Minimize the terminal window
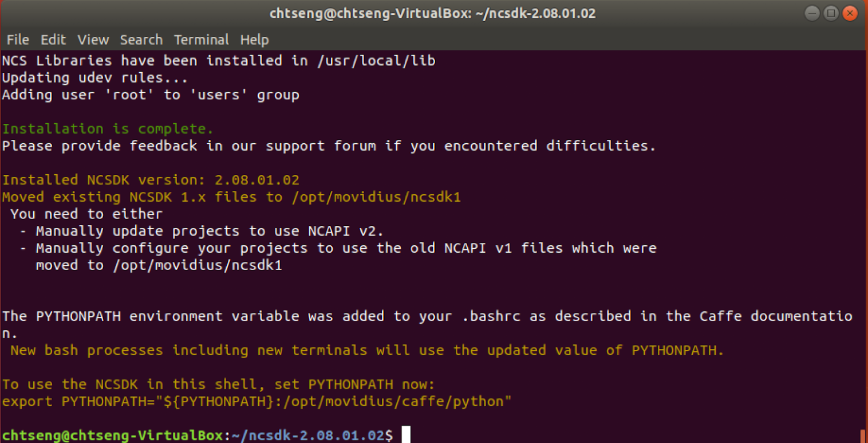 click(x=812, y=13)
